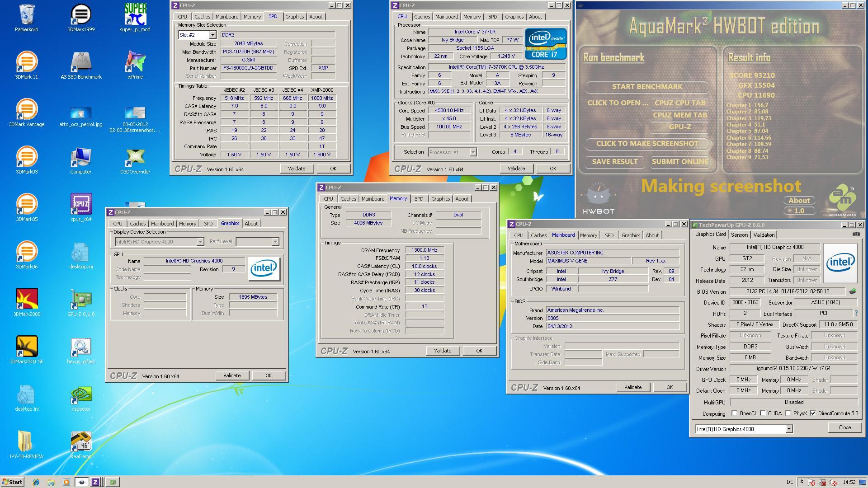The height and width of the screenshot is (488, 868).
Task: Click the GPU-Z screenshot camera icon
Action: (856, 234)
